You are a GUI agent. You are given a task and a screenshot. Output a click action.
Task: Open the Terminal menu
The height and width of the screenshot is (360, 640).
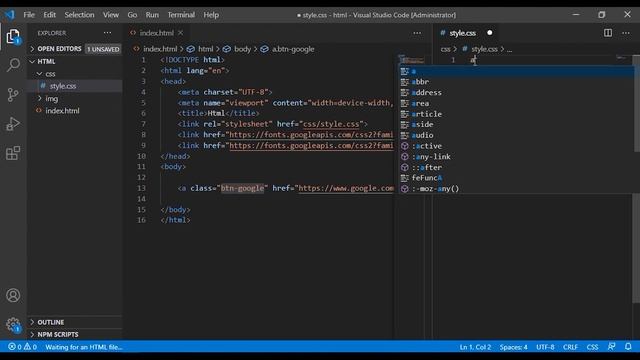(181, 15)
